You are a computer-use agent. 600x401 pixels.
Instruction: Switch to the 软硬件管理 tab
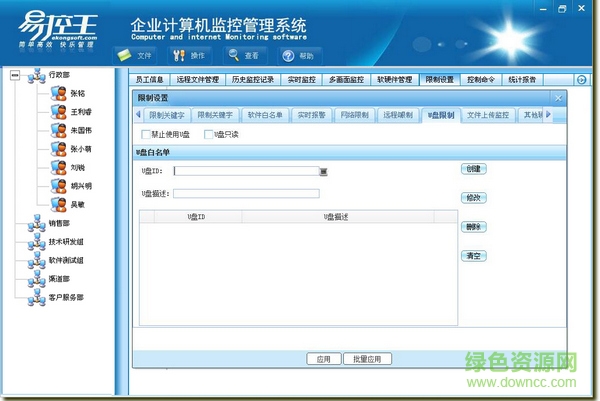[x=395, y=80]
